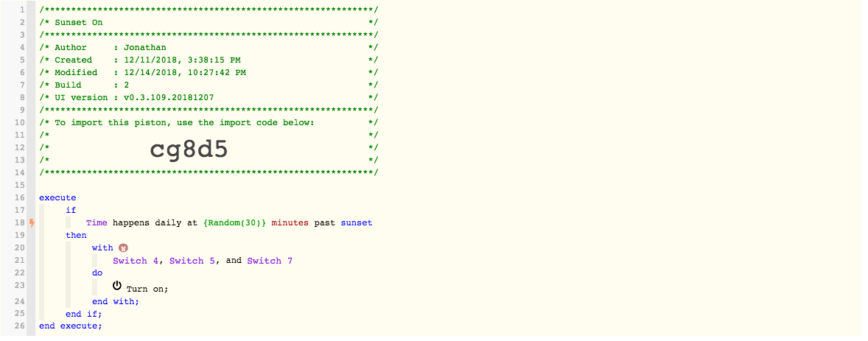The image size is (868, 341).
Task: Click line number 18 in the gutter
Action: [x=20, y=222]
